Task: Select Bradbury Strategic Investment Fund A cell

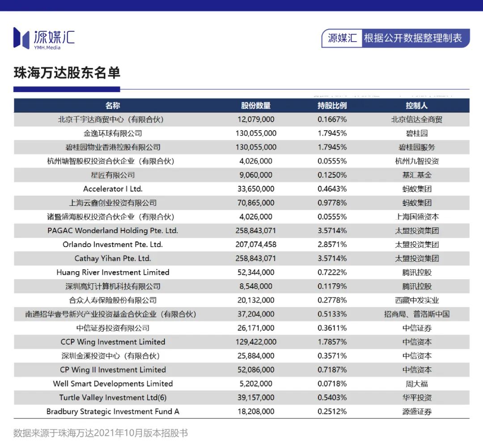Action: point(113,411)
